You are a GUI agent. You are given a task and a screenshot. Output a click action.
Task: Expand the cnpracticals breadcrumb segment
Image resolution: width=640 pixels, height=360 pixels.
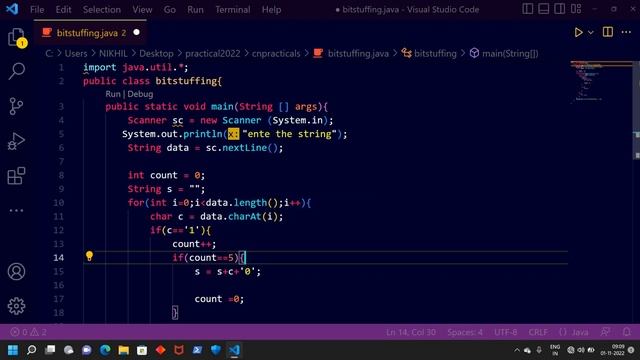coord(276,53)
